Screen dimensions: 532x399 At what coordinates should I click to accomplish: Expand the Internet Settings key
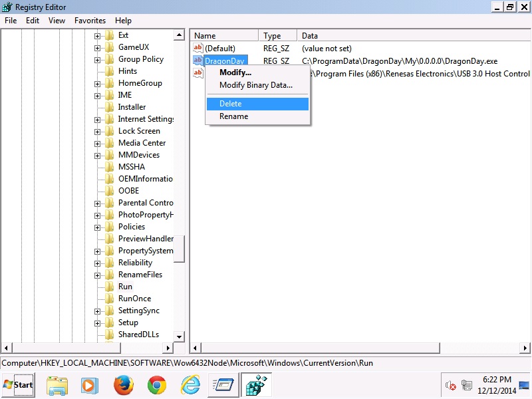[97, 120]
